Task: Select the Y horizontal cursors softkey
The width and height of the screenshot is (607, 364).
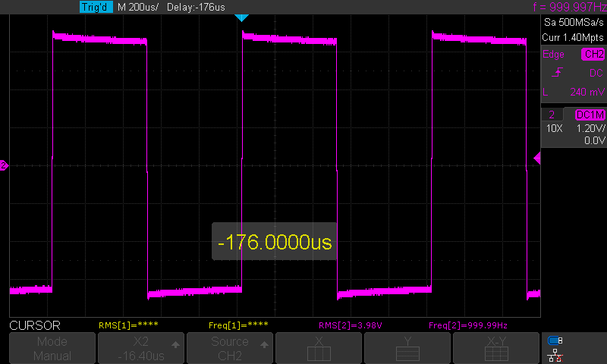Action: click(407, 348)
